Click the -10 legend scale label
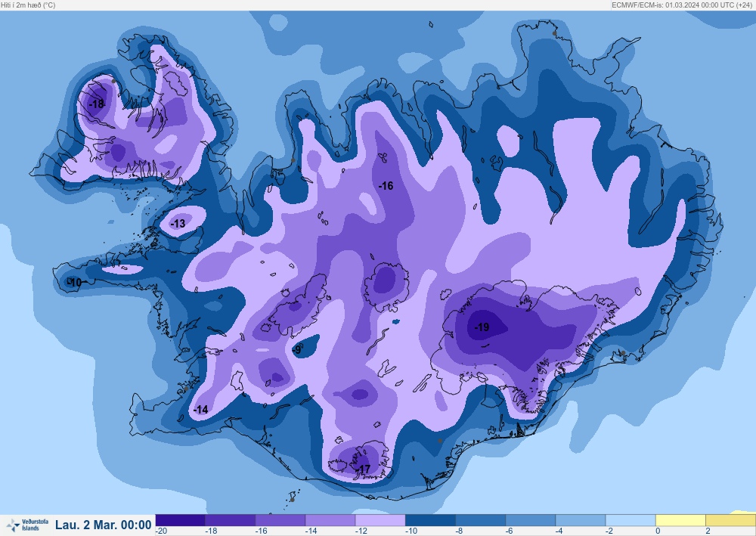The image size is (756, 536). coord(411,531)
